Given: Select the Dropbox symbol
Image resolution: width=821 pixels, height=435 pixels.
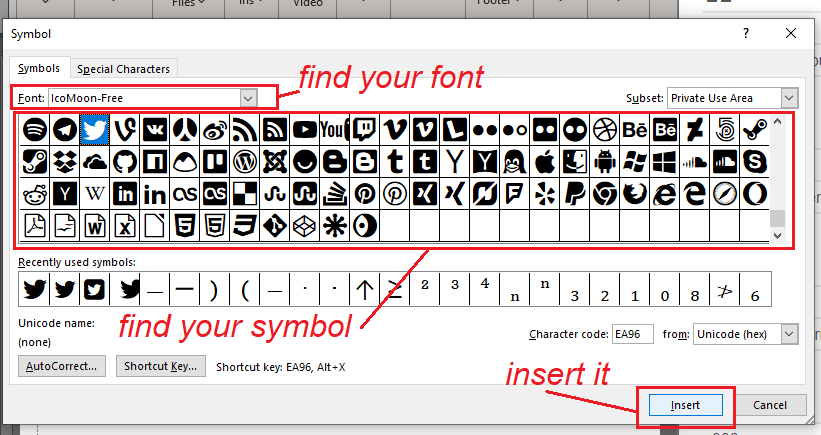Looking at the screenshot, I should [x=65, y=162].
